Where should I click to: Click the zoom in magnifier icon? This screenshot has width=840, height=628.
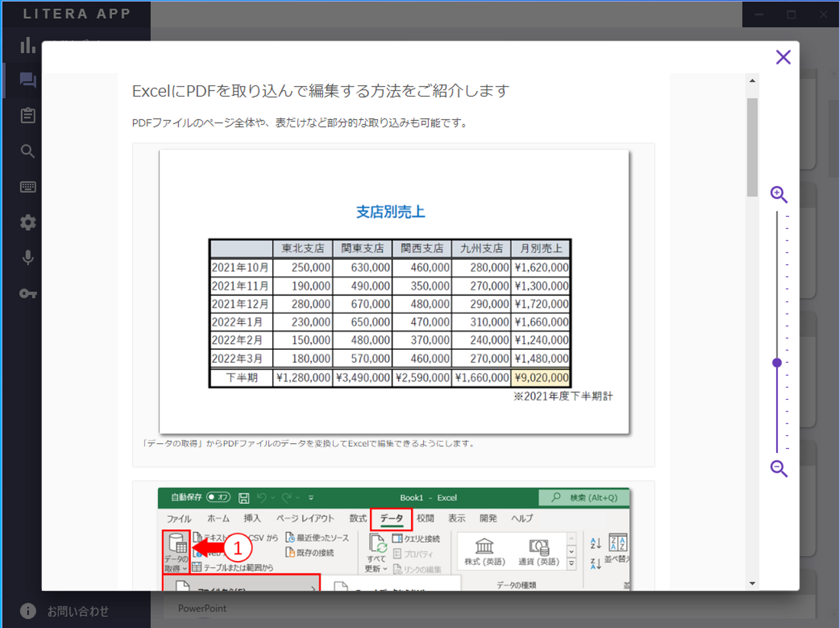coord(779,194)
